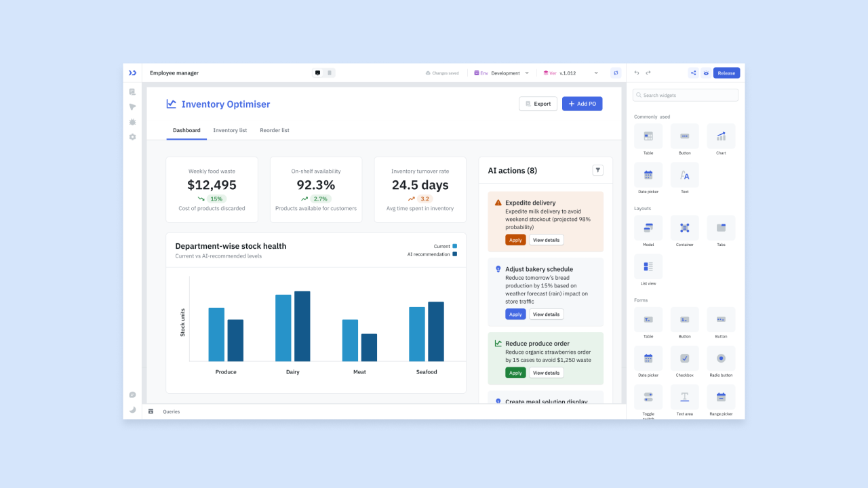Toggle preview with the eye icon

[706, 73]
